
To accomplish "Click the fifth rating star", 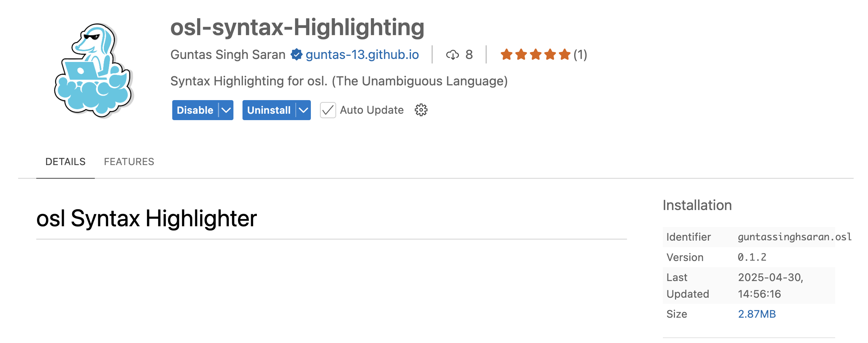I will [564, 54].
